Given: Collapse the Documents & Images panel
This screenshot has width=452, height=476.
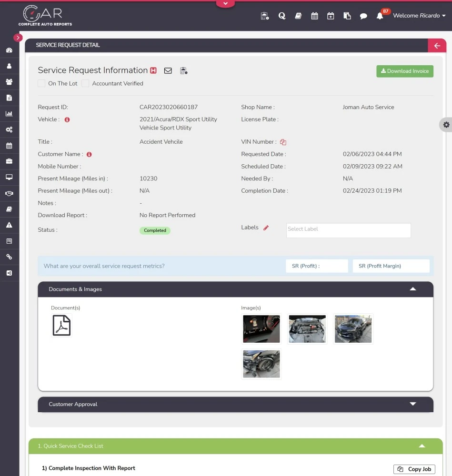Looking at the screenshot, I should click(412, 289).
